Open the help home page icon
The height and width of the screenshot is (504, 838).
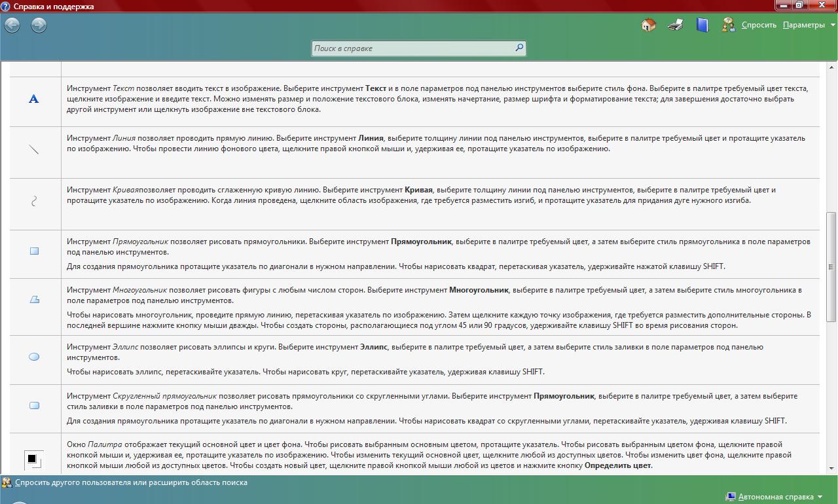pyautogui.click(x=648, y=26)
